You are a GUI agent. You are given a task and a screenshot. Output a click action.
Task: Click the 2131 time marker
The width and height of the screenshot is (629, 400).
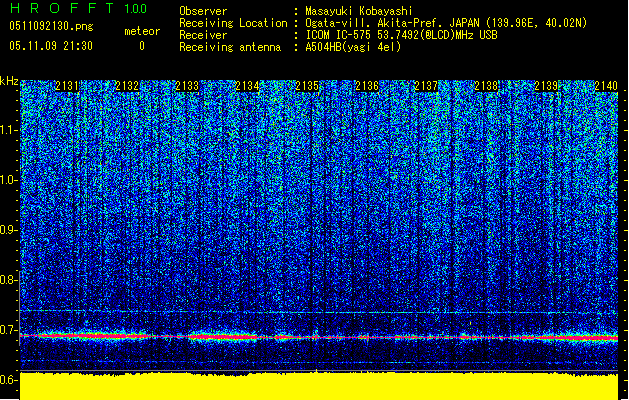click(x=67, y=86)
